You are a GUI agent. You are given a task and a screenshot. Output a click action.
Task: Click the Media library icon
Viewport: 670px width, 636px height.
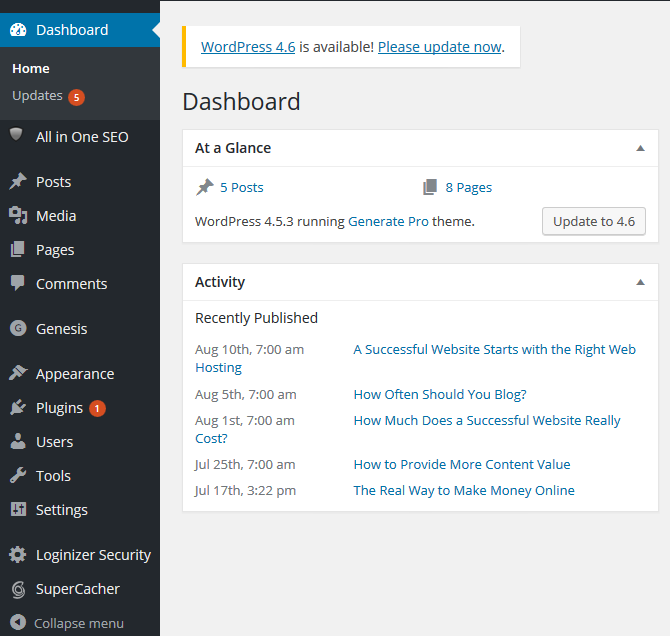click(x=18, y=215)
